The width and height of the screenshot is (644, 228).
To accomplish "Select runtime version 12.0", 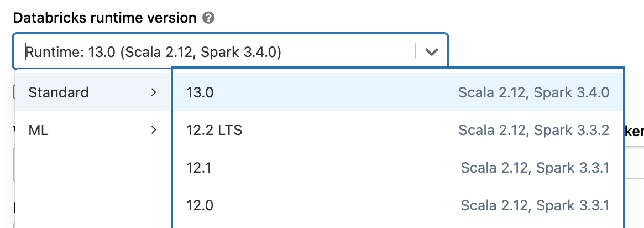I will click(x=200, y=206).
